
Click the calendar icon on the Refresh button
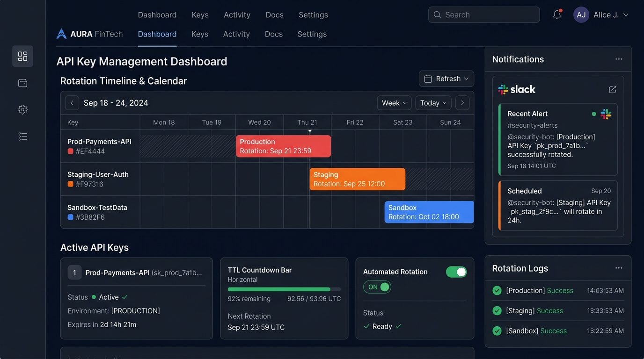coord(428,79)
